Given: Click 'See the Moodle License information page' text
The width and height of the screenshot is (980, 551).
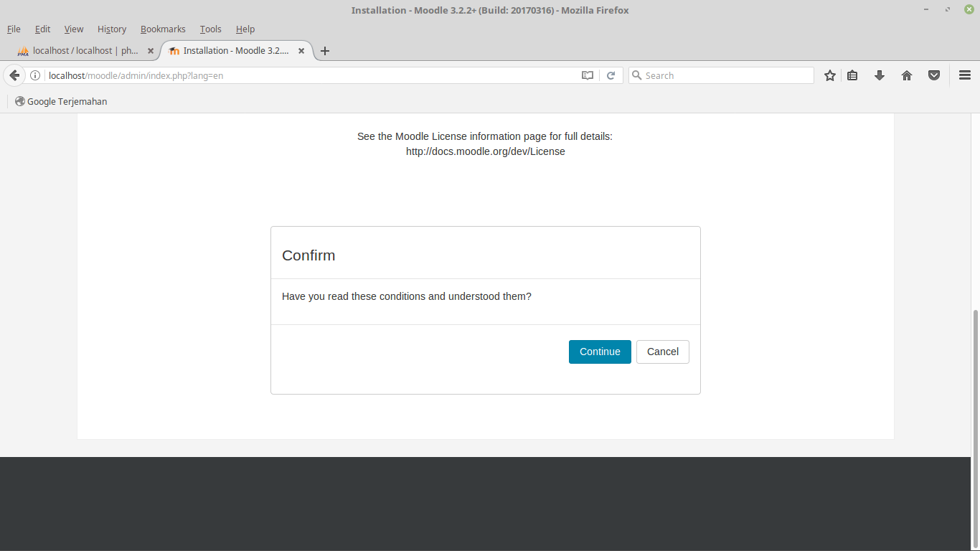Looking at the screenshot, I should [485, 136].
